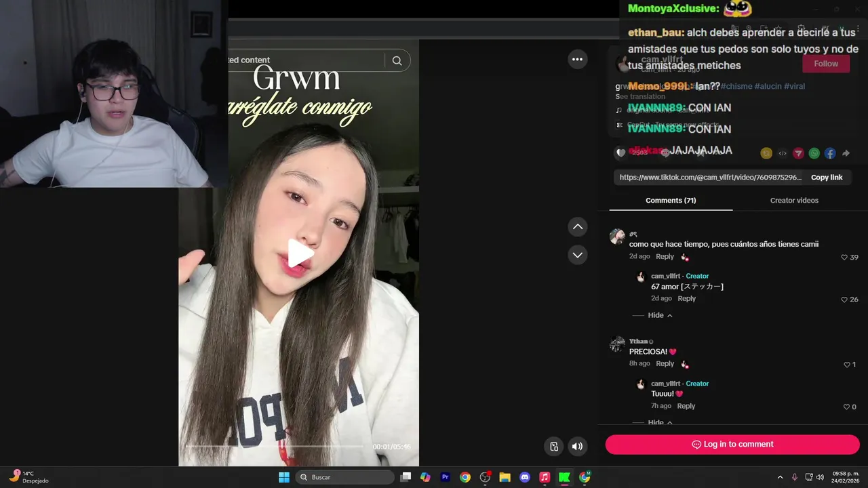Share to Facebook
This screenshot has width=868, height=488.
[x=830, y=153]
